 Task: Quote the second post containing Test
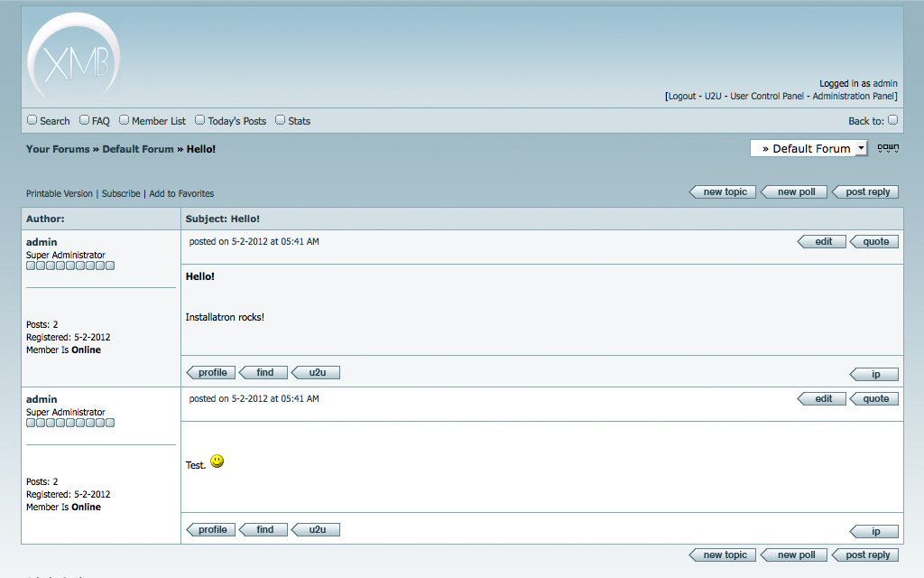874,399
